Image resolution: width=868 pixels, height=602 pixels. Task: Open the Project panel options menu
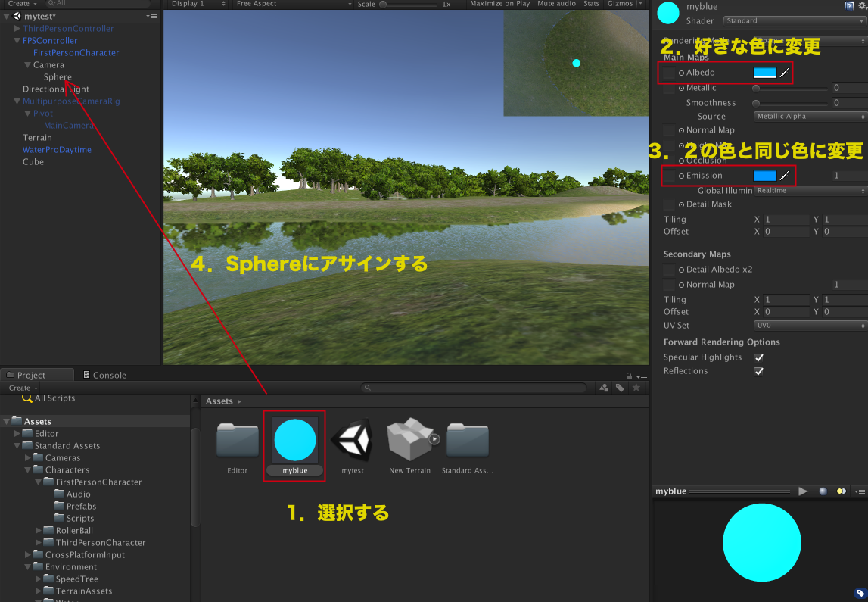tap(642, 376)
